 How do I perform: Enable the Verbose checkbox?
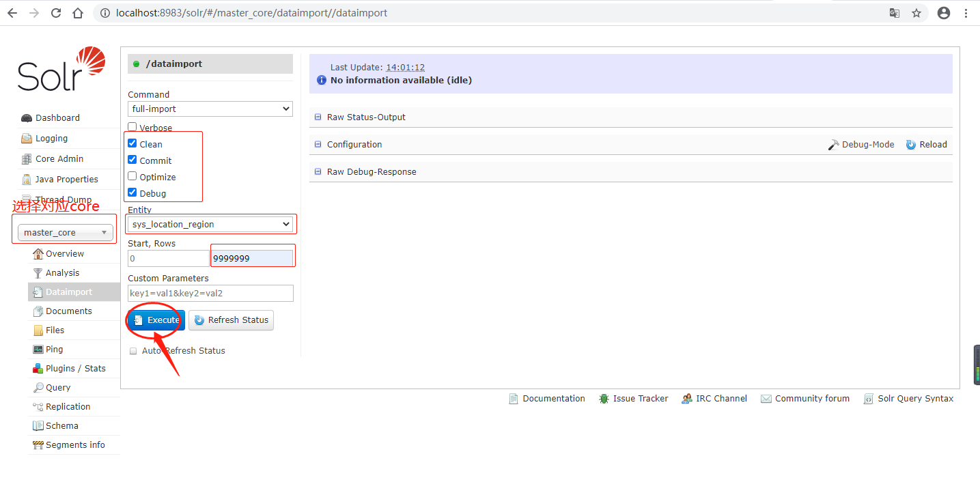pos(132,127)
